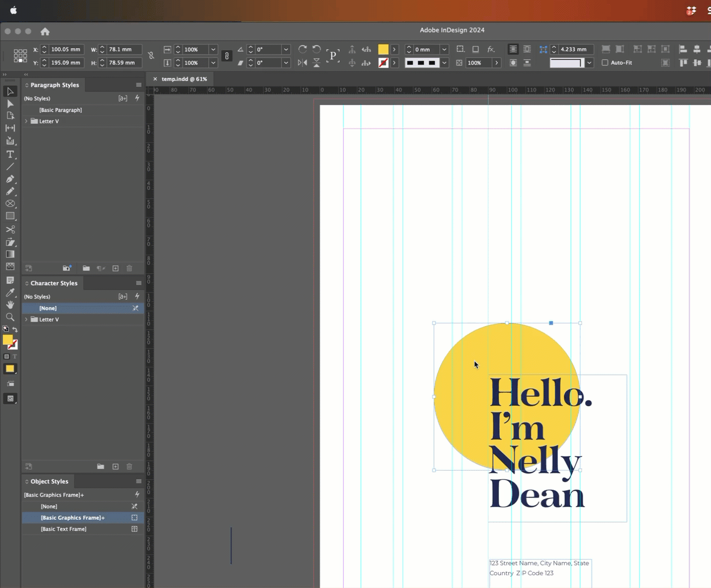This screenshot has width=711, height=588.
Task: Toggle constrain proportions for scaling link
Action: point(227,56)
